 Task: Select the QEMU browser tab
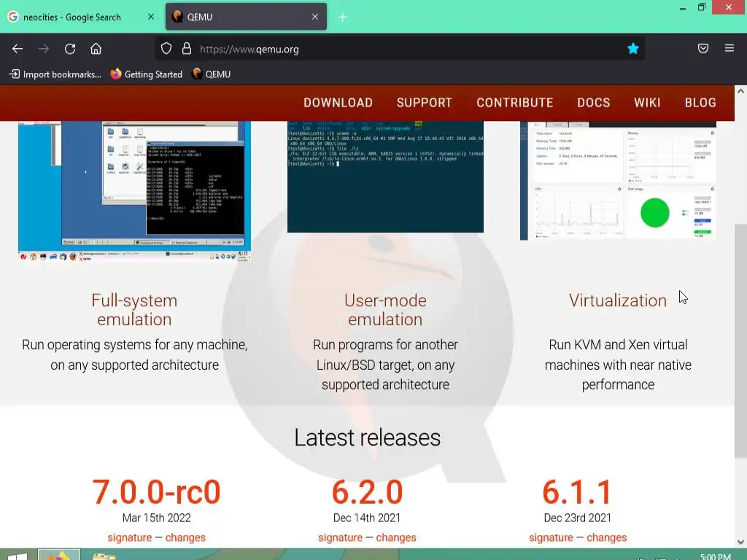[246, 17]
